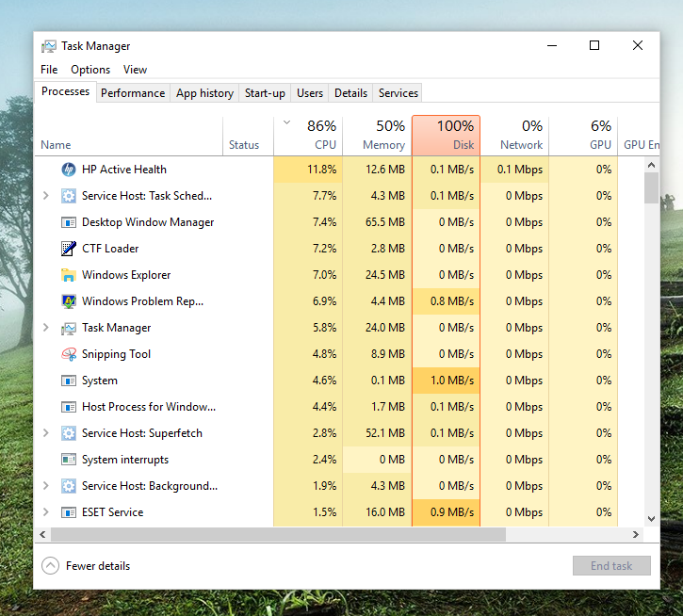Collapse view with Fewer details arrow icon
Screen dimensions: 683x616
click(x=51, y=566)
